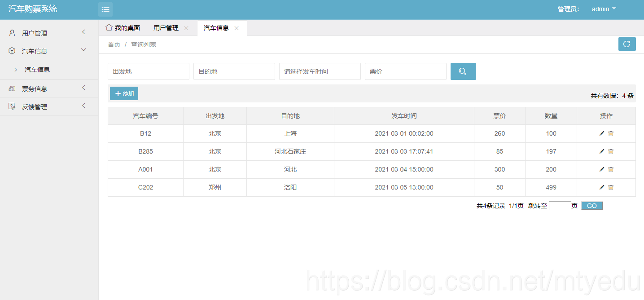644x300 pixels.
Task: Click the home icon on 我的桌面 tab
Action: (109, 27)
